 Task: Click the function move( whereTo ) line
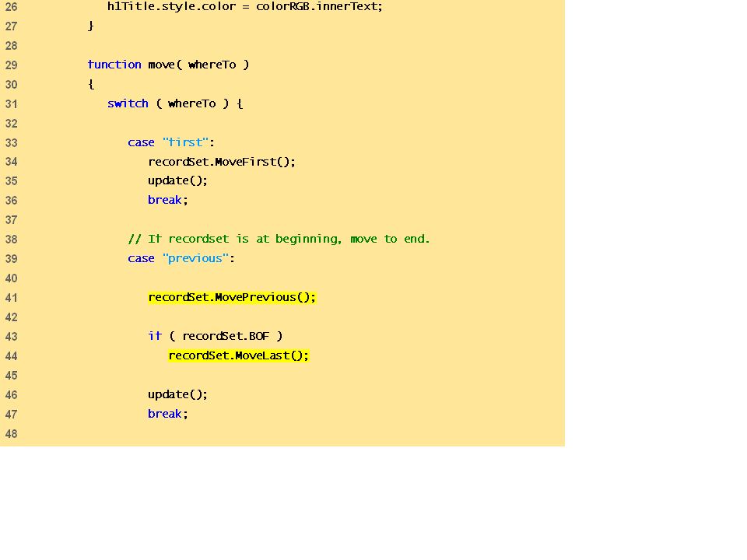point(168,65)
